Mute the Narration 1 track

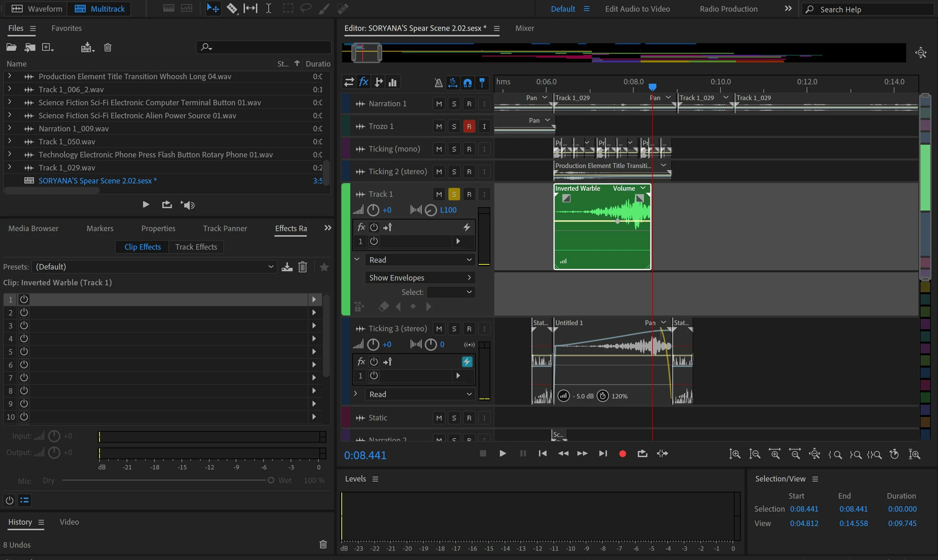point(438,104)
